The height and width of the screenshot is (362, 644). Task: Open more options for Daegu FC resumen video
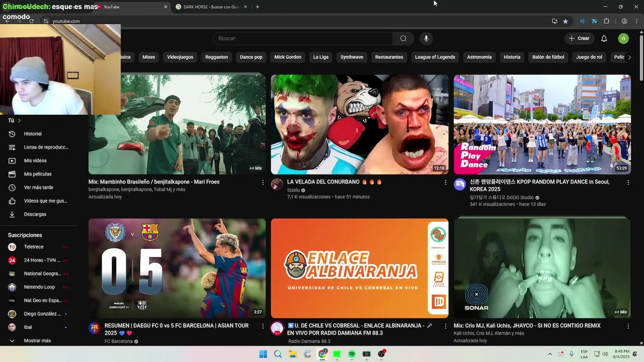263,326
